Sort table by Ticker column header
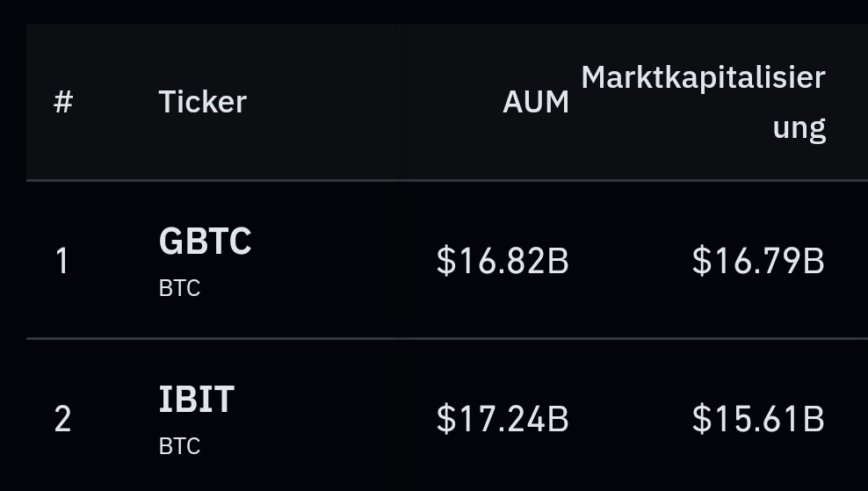The image size is (868, 491). pyautogui.click(x=202, y=102)
